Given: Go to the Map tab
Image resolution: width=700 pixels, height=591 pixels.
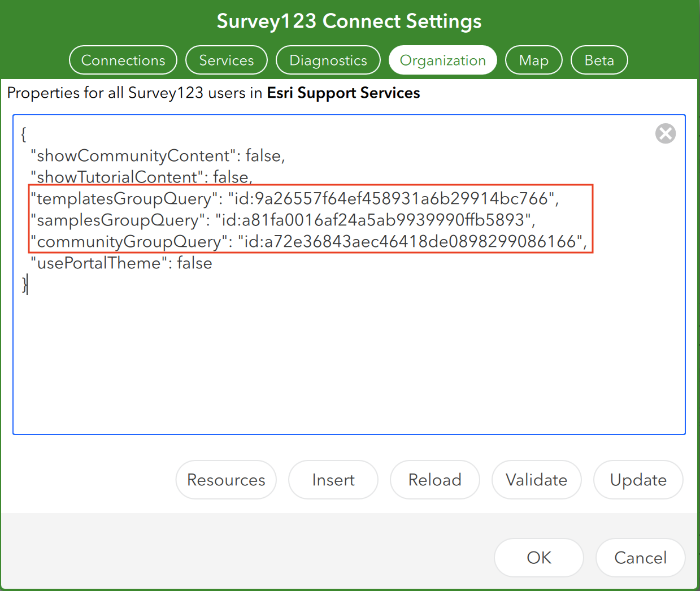Looking at the screenshot, I should [534, 60].
